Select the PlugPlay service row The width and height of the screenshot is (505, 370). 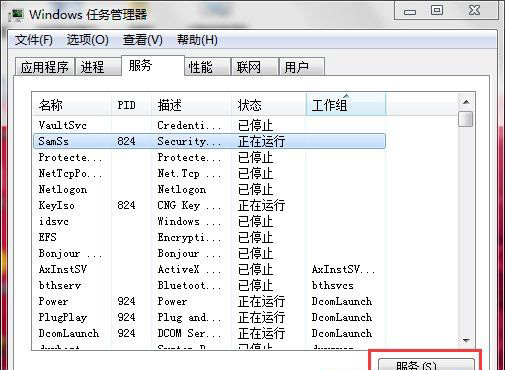[x=209, y=317]
